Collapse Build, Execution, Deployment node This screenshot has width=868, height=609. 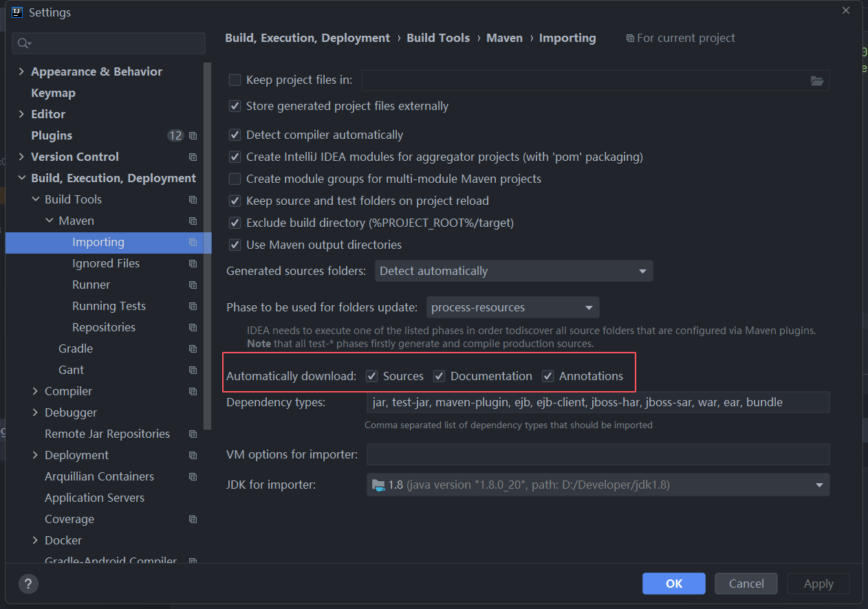pyautogui.click(x=21, y=178)
